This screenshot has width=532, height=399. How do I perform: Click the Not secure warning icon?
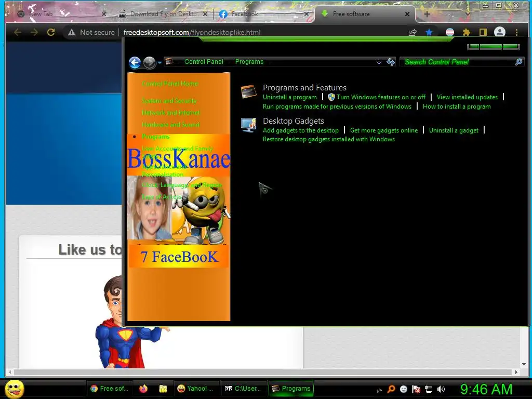(x=72, y=32)
